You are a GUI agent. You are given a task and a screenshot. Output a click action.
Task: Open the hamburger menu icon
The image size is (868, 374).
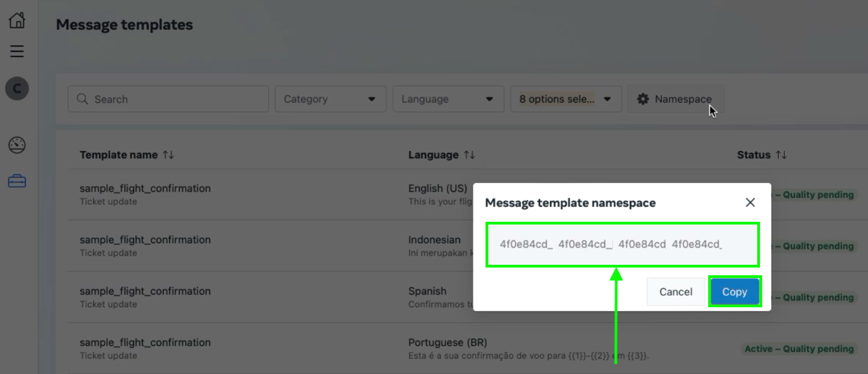pos(17,51)
